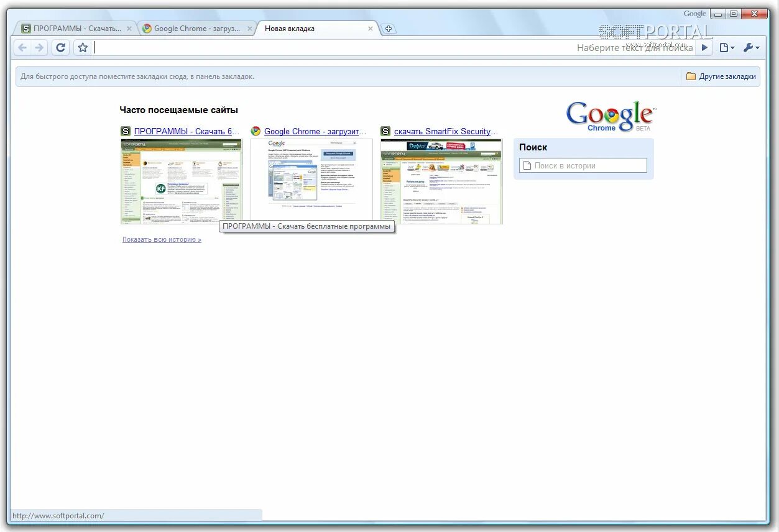Bookmark this page with the star icon

(x=83, y=48)
